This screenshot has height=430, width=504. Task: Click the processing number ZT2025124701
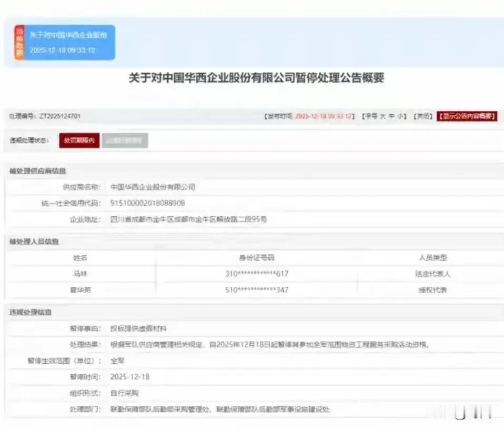tap(60, 116)
